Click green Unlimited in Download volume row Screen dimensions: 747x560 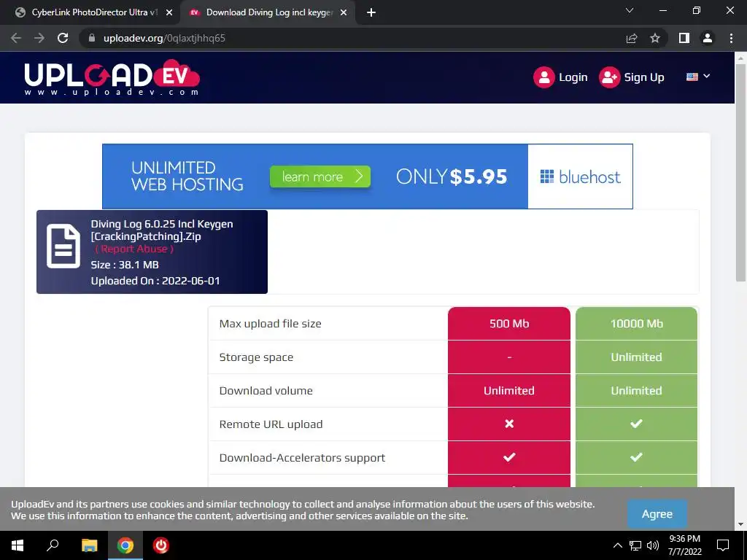[x=636, y=391]
